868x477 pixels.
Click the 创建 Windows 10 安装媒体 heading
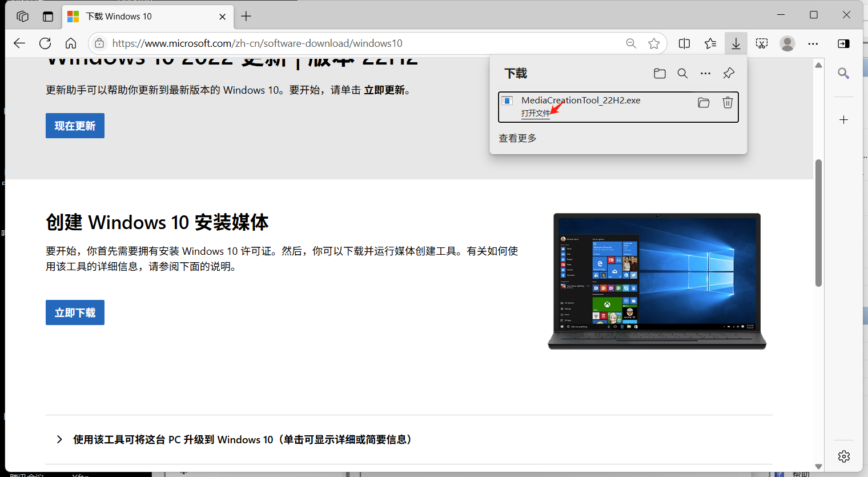(x=157, y=222)
